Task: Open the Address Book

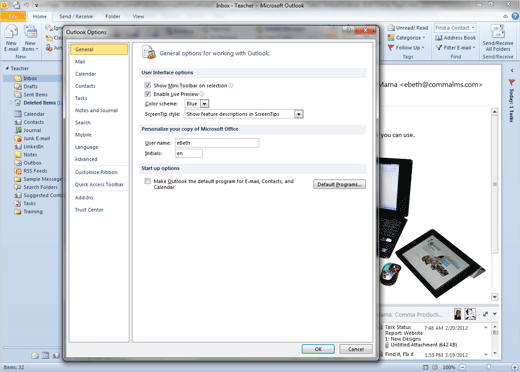Action: pyautogui.click(x=456, y=38)
